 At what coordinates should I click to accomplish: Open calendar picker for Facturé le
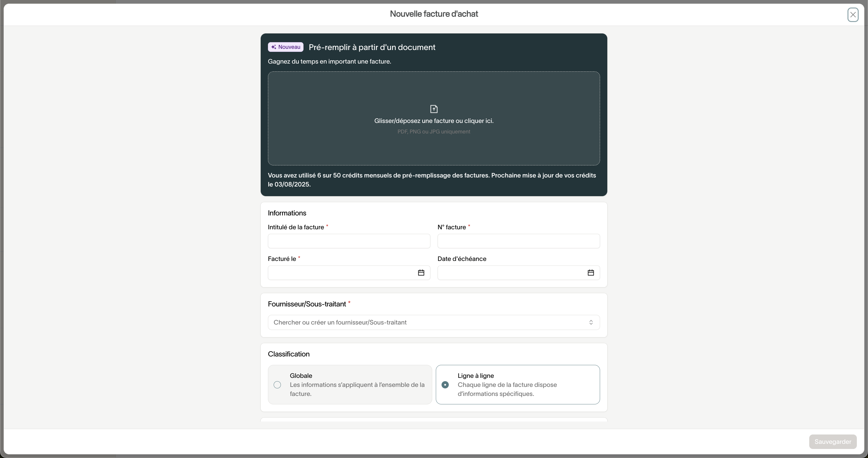(421, 272)
